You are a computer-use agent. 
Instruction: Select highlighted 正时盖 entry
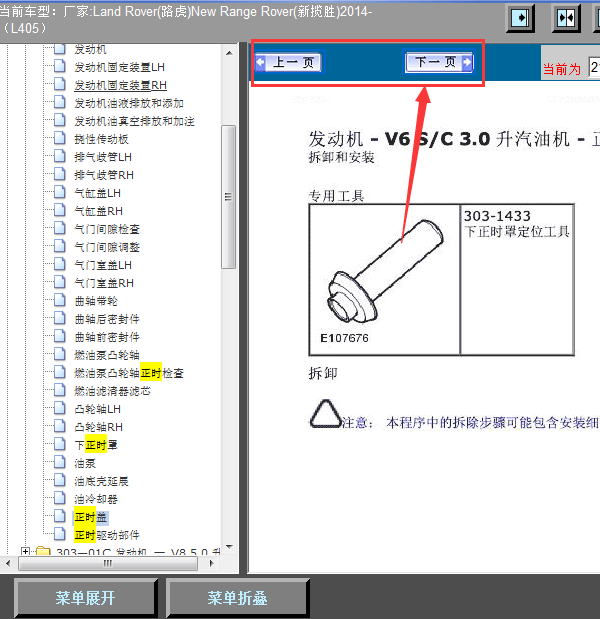[x=91, y=517]
